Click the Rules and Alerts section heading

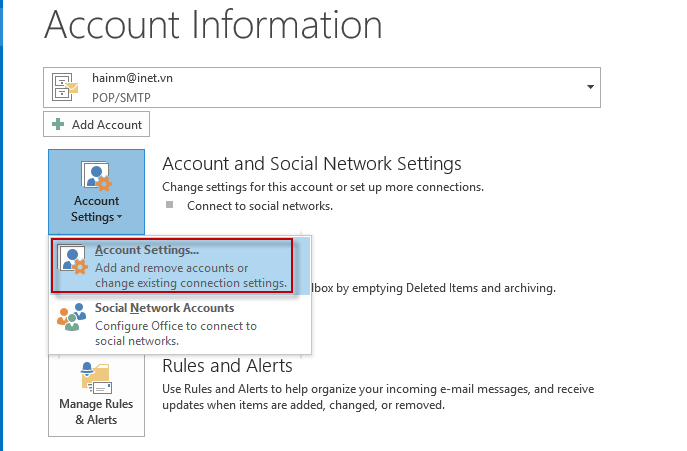(227, 365)
